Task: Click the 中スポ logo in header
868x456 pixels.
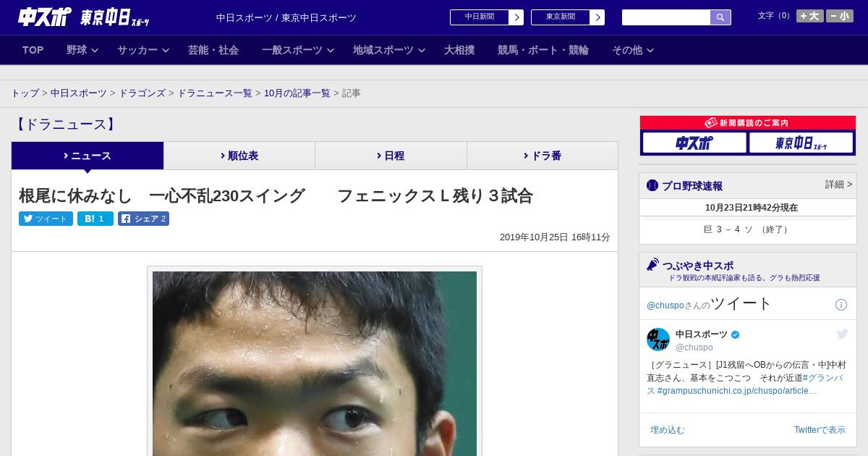Action: click(45, 17)
